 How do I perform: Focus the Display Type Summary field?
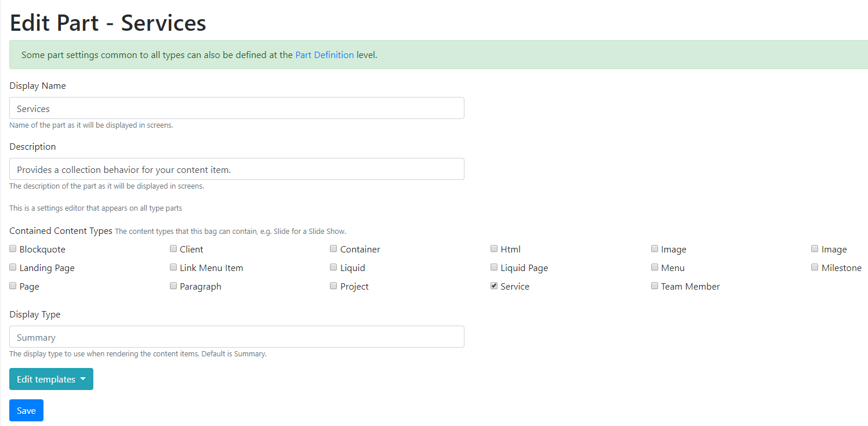point(237,337)
